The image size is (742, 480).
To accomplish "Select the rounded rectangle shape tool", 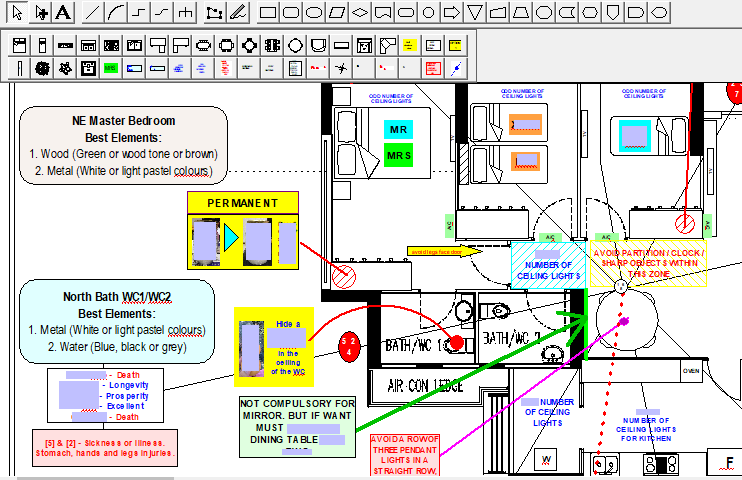I will 290,13.
